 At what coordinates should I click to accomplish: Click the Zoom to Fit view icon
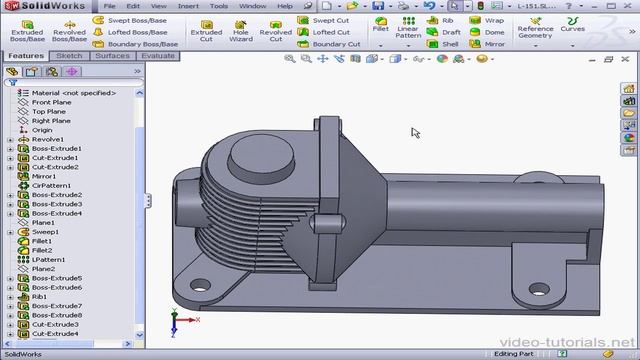[290, 59]
